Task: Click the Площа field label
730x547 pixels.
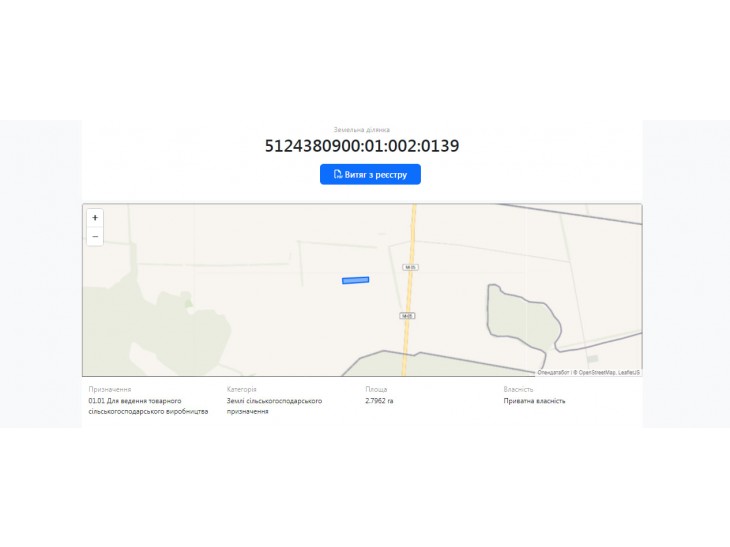Action: tap(376, 389)
